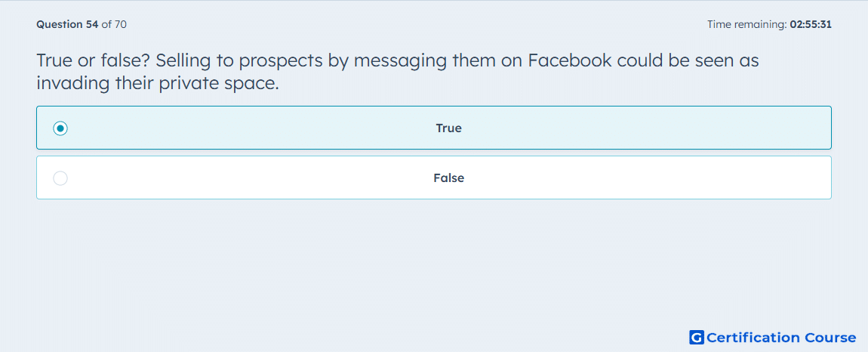Click the bold number 54 in header
Image resolution: width=868 pixels, height=352 pixels.
tap(92, 24)
